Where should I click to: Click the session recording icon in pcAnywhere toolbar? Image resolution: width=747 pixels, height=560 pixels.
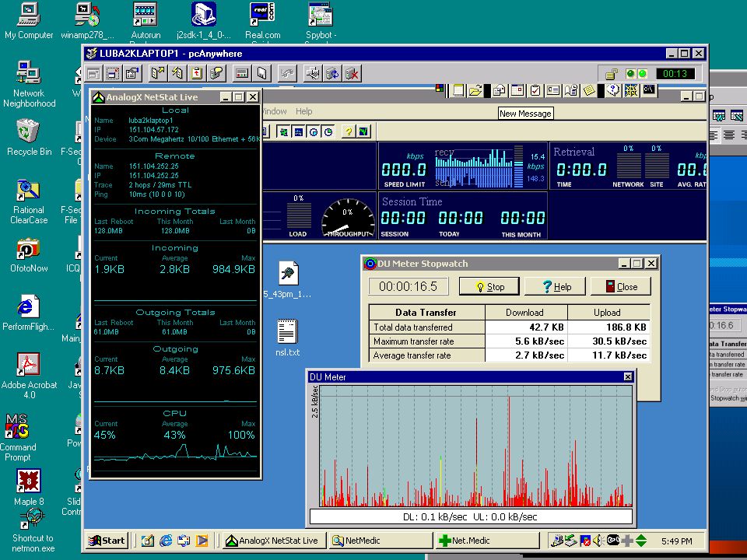(241, 74)
